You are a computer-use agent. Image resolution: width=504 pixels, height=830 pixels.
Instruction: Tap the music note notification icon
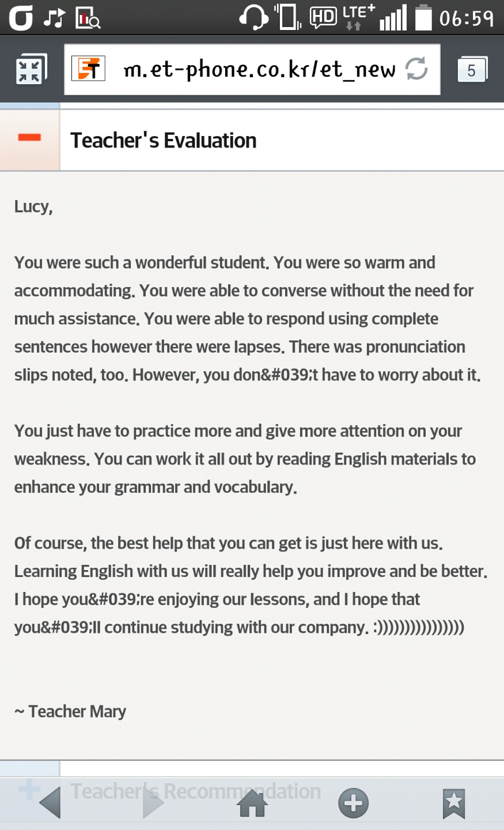coord(54,18)
